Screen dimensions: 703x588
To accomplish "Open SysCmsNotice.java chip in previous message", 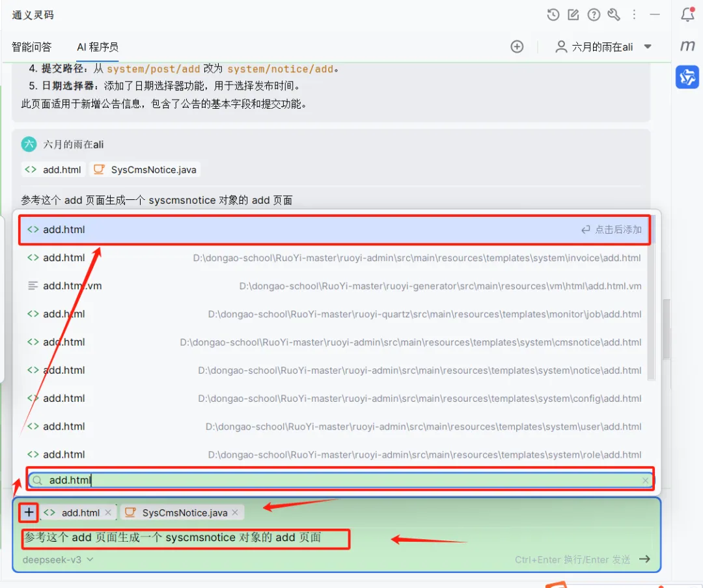I will [x=145, y=169].
